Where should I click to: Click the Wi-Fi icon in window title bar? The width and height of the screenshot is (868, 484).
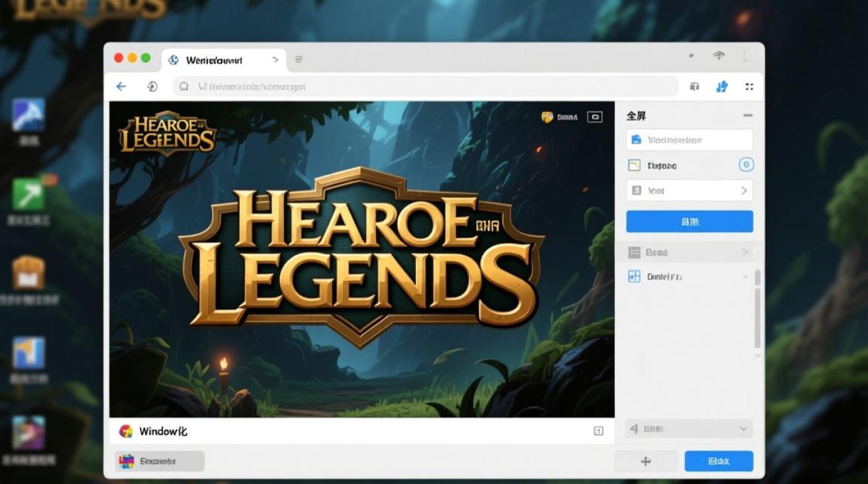click(719, 56)
